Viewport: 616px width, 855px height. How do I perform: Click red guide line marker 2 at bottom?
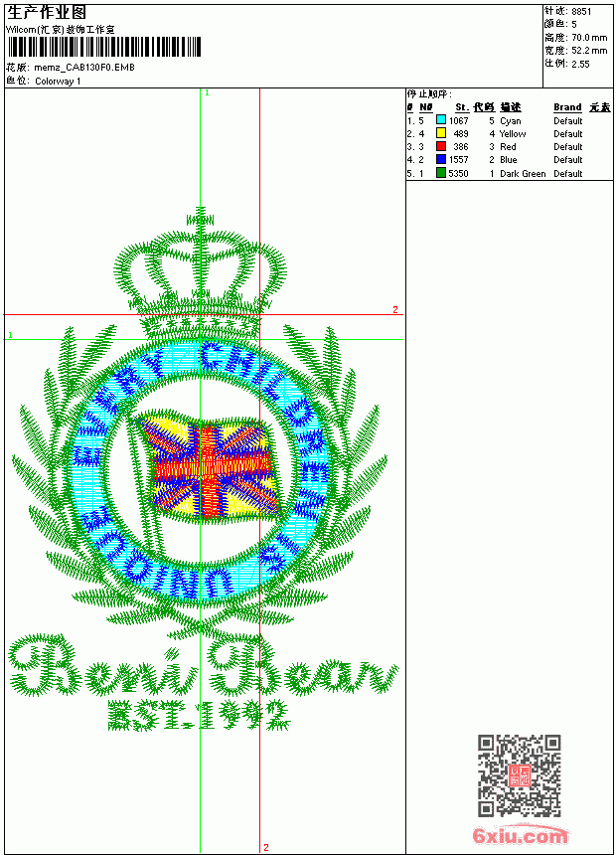[x=266, y=847]
